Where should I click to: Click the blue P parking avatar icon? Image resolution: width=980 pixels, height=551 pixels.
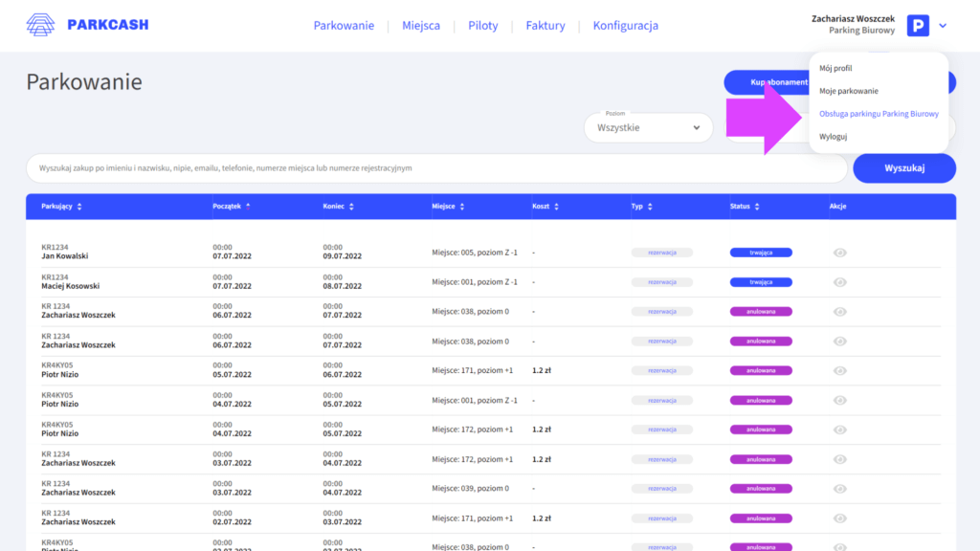tap(918, 26)
